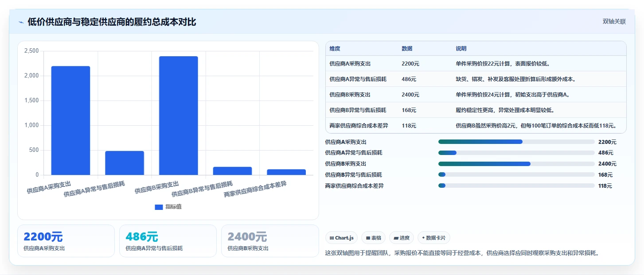Click the 168元 progress bar
This screenshot has width=644, height=275.
[x=516, y=175]
